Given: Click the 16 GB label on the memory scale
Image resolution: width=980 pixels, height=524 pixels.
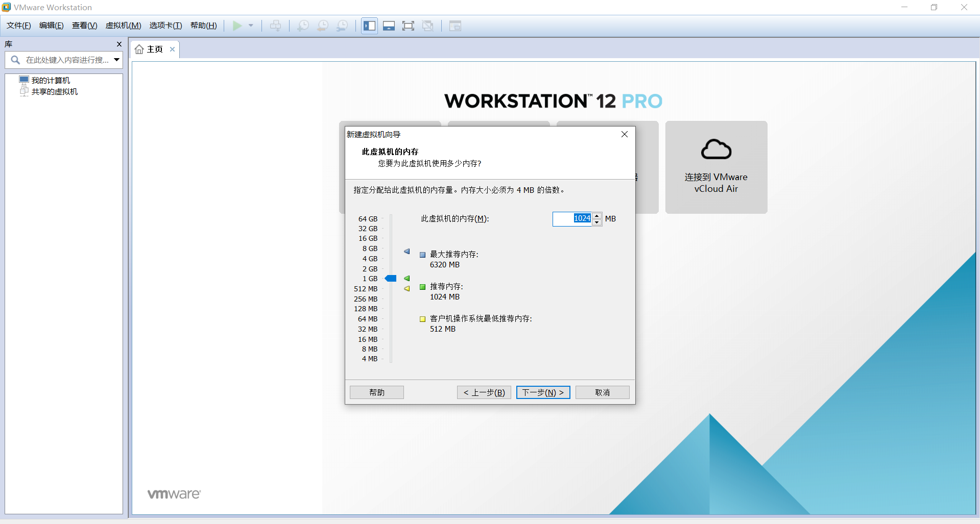Looking at the screenshot, I should coord(368,238).
